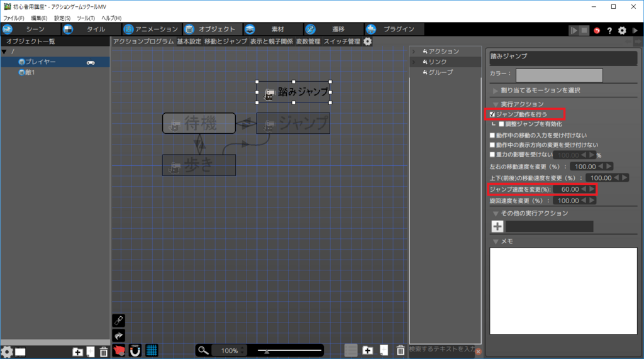644x359 pixels.
Task: Expand the アクション list group
Action: (414, 52)
